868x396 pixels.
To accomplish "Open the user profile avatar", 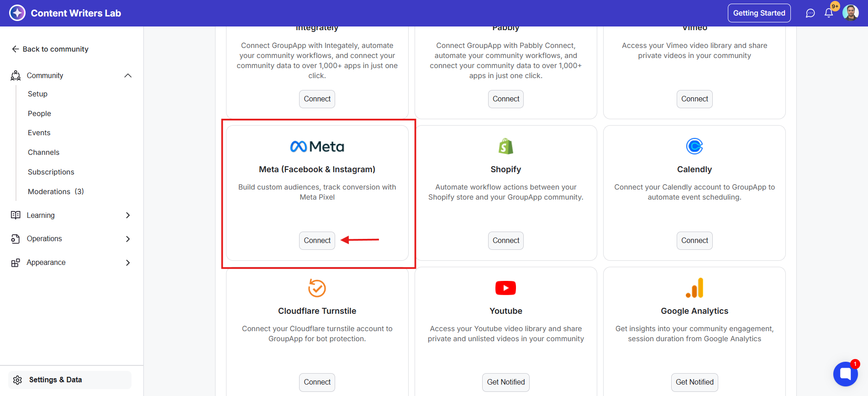I will click(851, 13).
